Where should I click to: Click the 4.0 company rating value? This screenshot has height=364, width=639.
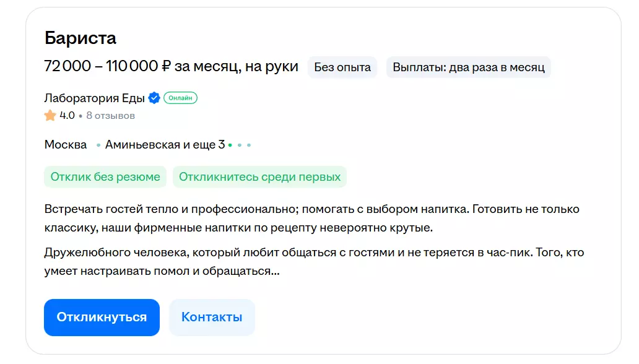(67, 116)
